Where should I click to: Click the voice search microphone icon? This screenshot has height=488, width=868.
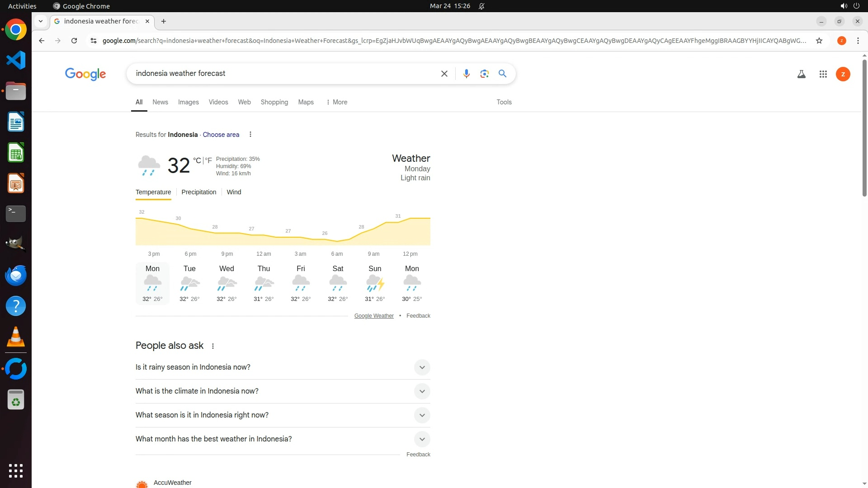click(466, 74)
